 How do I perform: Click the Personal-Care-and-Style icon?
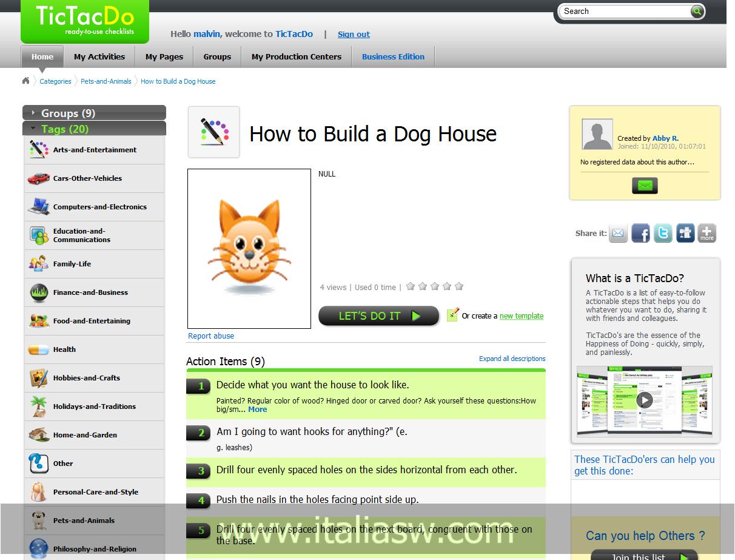(x=39, y=491)
